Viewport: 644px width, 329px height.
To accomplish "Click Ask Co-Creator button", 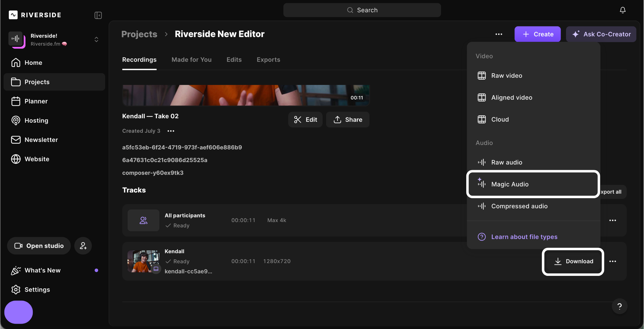I will [x=601, y=34].
